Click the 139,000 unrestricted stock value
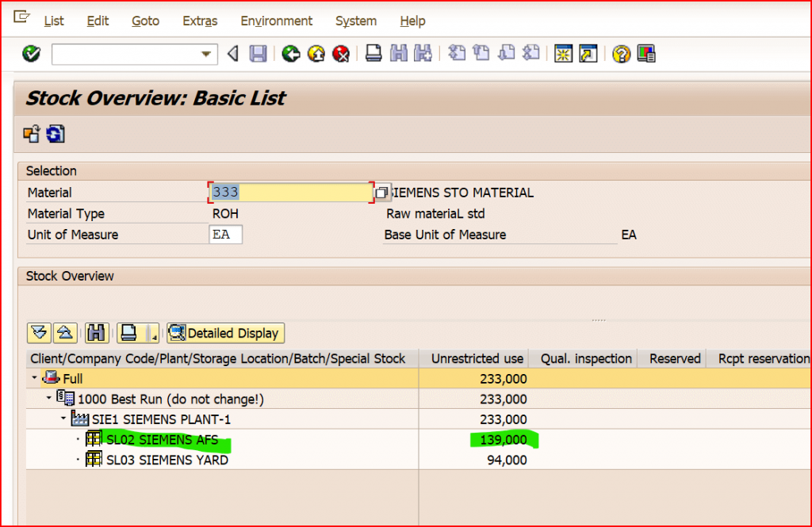The width and height of the screenshot is (812, 527). click(504, 440)
